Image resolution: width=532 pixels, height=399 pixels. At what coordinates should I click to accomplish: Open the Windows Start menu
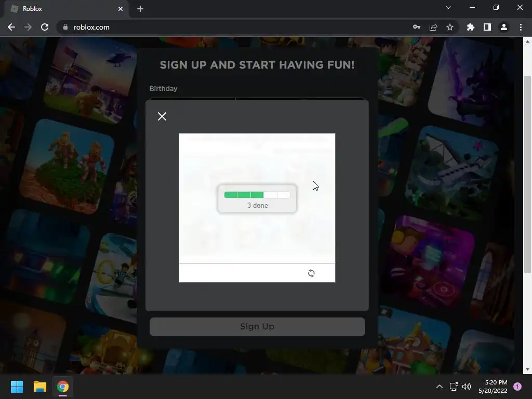(x=17, y=387)
